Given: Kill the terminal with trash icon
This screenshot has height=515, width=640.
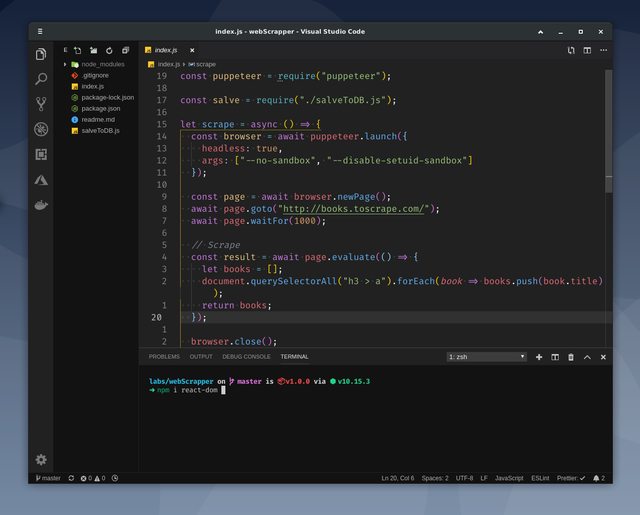Looking at the screenshot, I should pyautogui.click(x=571, y=357).
